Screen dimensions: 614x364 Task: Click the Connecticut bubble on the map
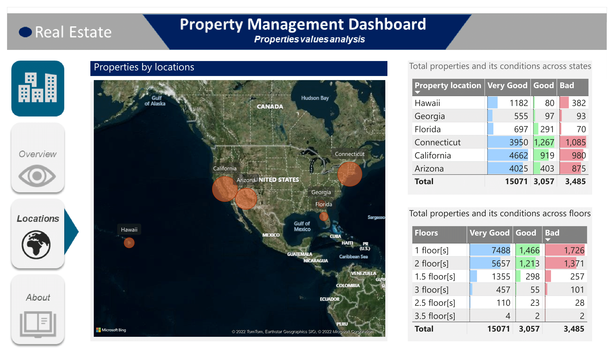[x=350, y=174]
